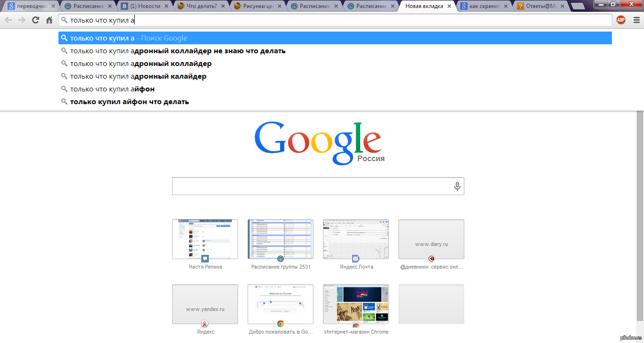The width and height of the screenshot is (644, 343).
Task: Click the Adblock Plus ABP icon
Action: [621, 20]
